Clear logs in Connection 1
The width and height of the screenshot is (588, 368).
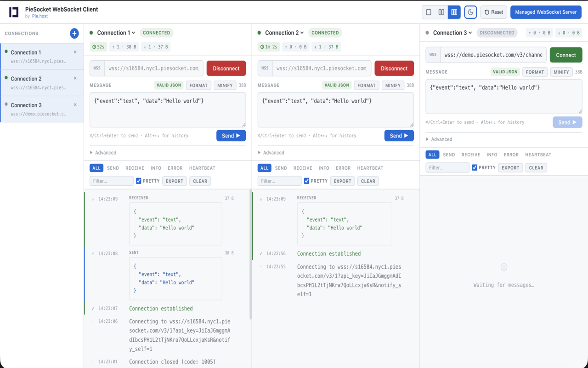point(200,181)
